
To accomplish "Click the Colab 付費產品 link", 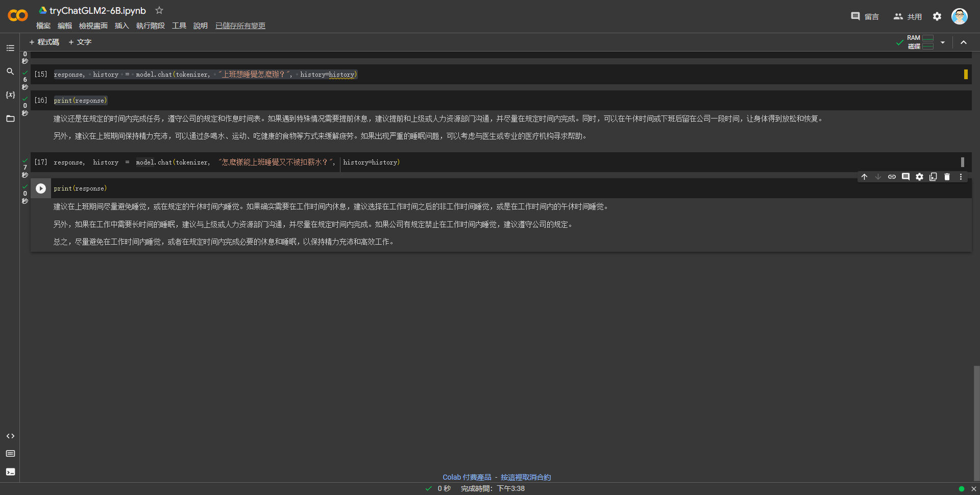I will [467, 477].
